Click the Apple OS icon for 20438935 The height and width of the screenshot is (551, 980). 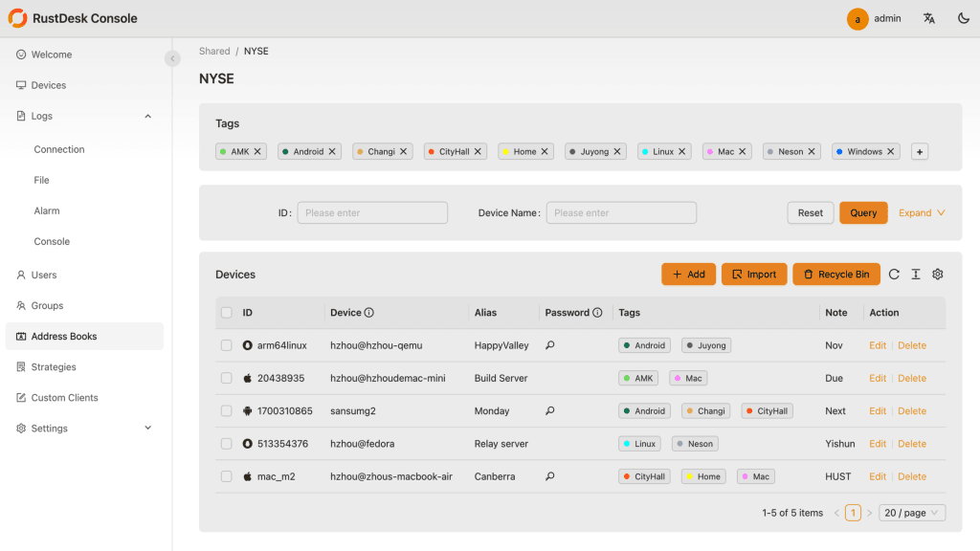[248, 378]
